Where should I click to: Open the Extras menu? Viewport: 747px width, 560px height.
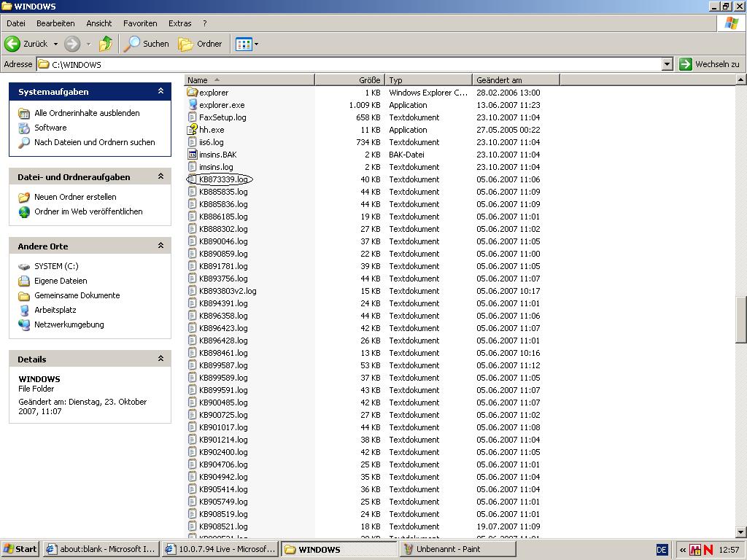coord(179,23)
